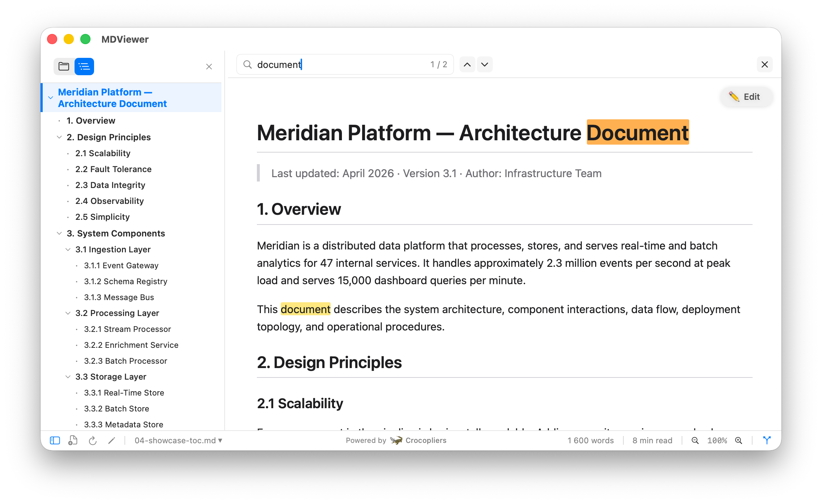The width and height of the screenshot is (822, 504).
Task: Click 3. System Components outline label
Action: [116, 233]
